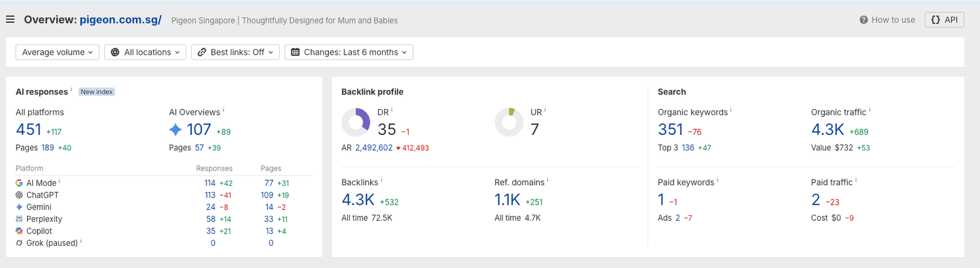
Task: Click AI Mode responses value 114
Action: [x=210, y=183]
